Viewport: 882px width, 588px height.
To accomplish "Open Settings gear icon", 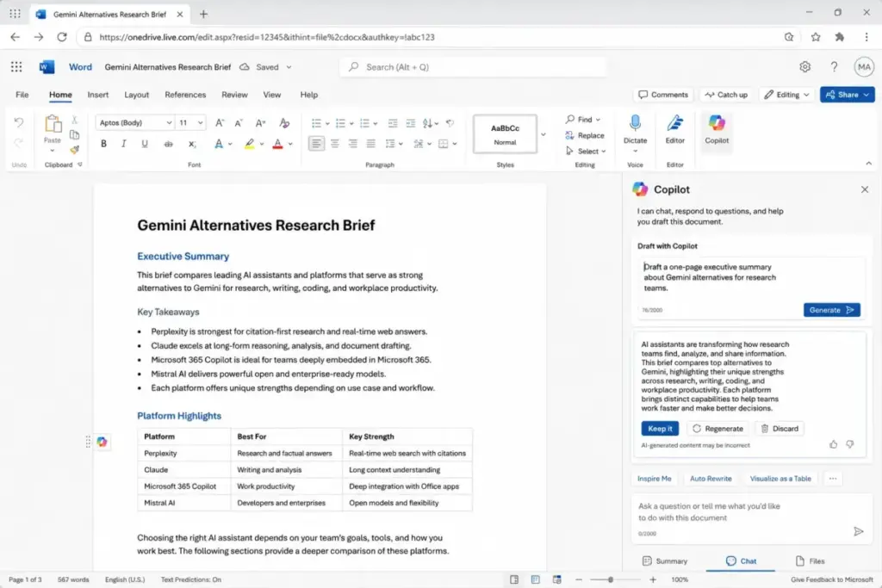I will coord(805,67).
